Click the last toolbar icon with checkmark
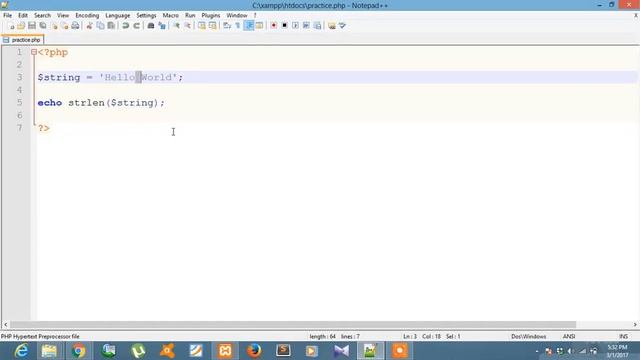Image resolution: width=640 pixels, height=360 pixels. [x=342, y=26]
